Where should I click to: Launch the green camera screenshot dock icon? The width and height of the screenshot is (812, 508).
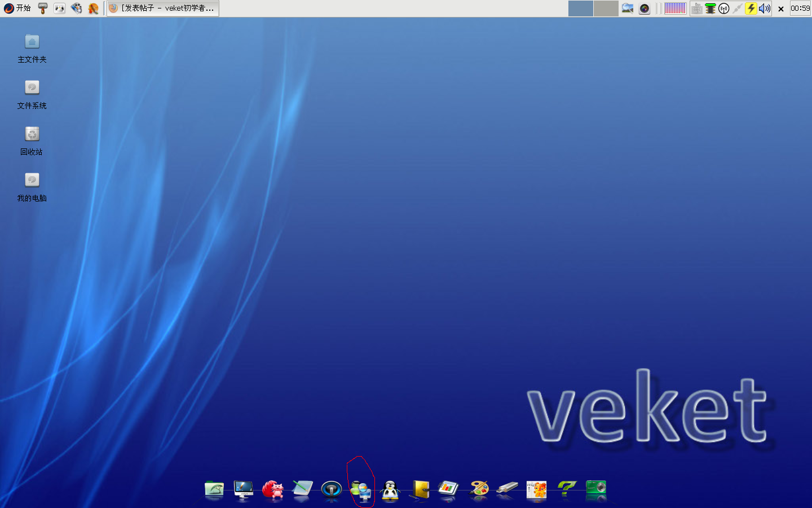point(596,488)
